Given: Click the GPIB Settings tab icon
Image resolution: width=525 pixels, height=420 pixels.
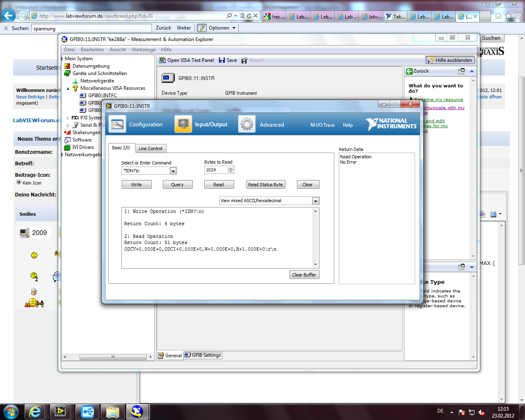Looking at the screenshot, I should pos(187,355).
